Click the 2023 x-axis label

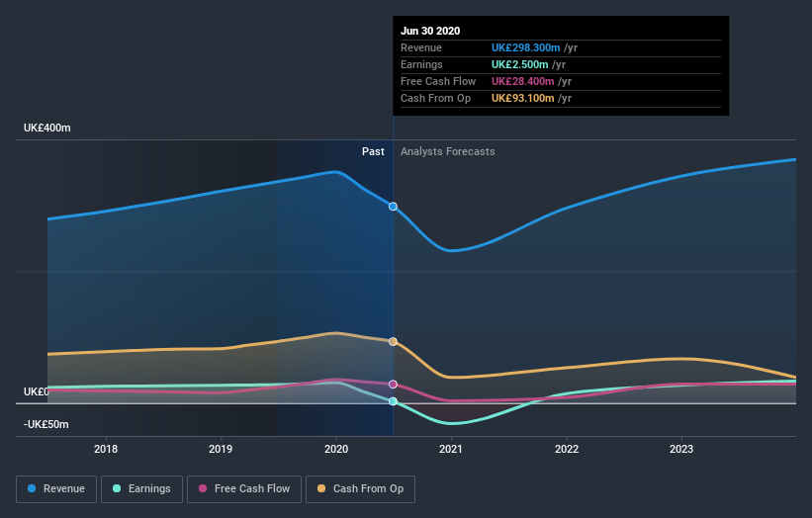click(681, 449)
